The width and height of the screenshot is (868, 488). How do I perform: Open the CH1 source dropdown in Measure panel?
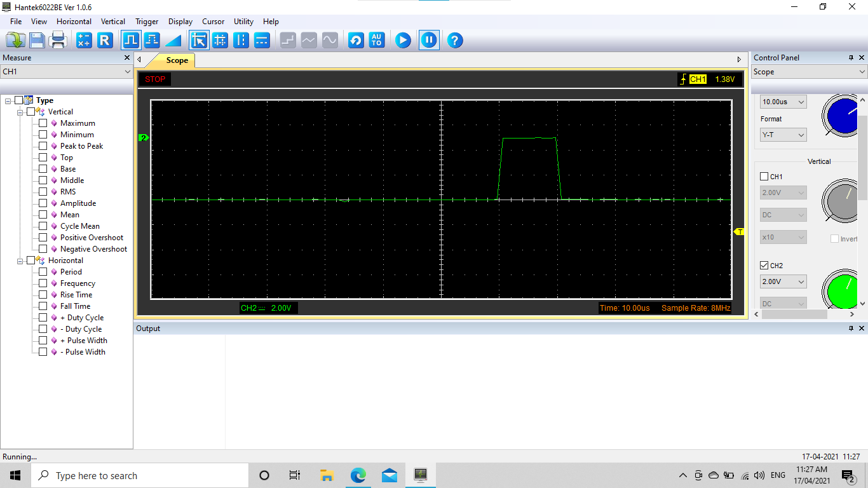pyautogui.click(x=66, y=72)
